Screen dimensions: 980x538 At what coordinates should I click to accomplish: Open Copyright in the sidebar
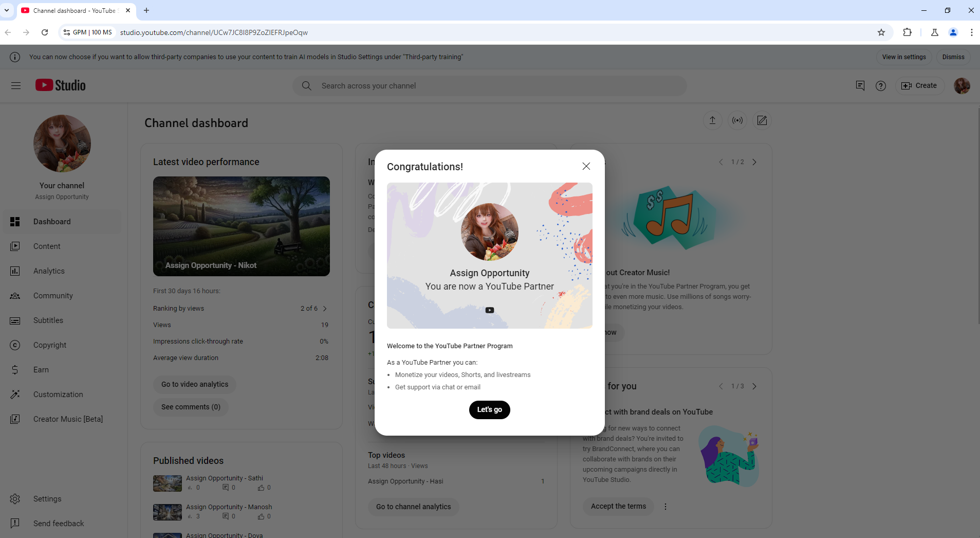tap(62, 345)
